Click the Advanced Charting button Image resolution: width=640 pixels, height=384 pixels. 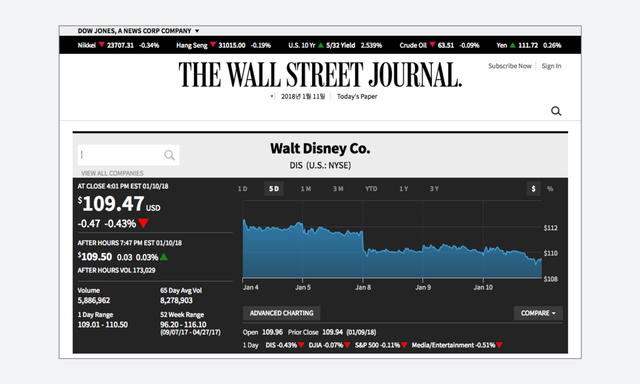(282, 313)
